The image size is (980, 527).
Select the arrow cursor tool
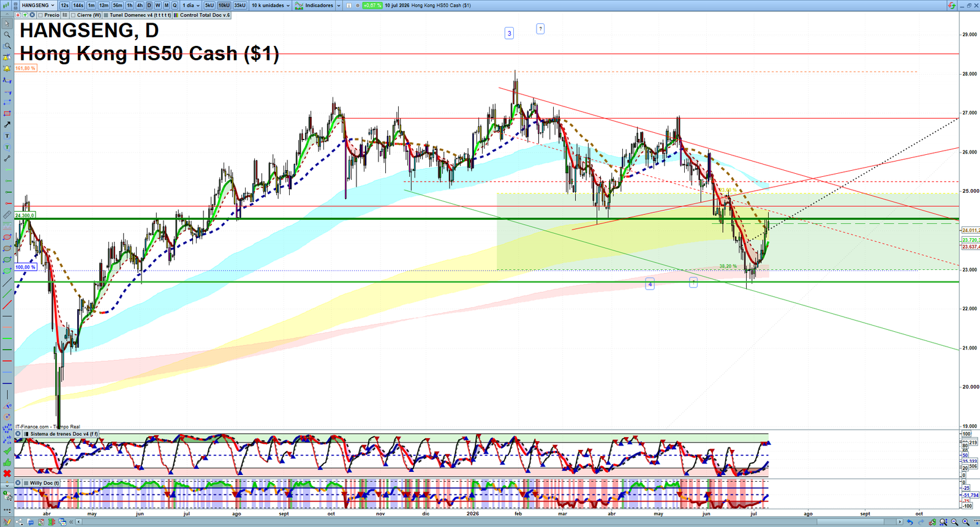pyautogui.click(x=7, y=24)
